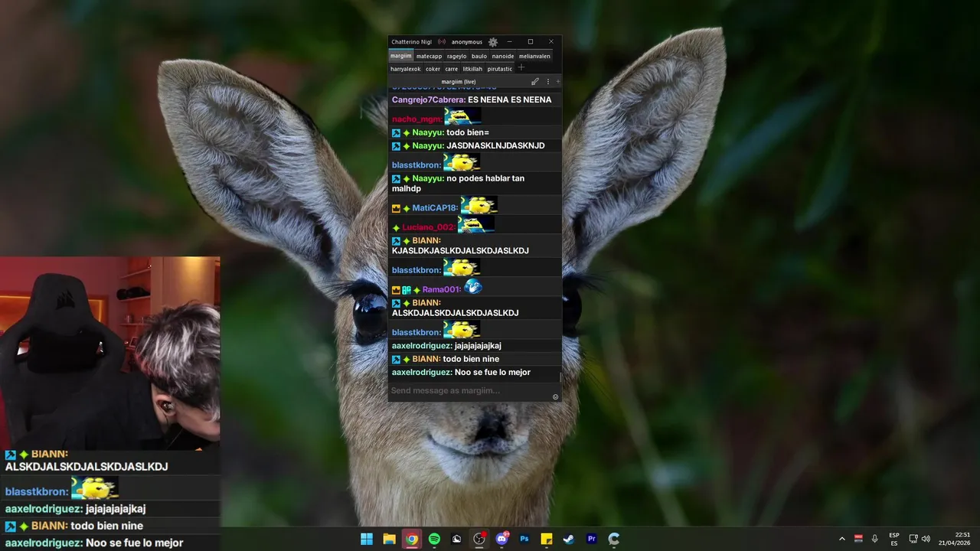Click the webcam overlay video
This screenshot has width=980, height=551.
coord(110,352)
